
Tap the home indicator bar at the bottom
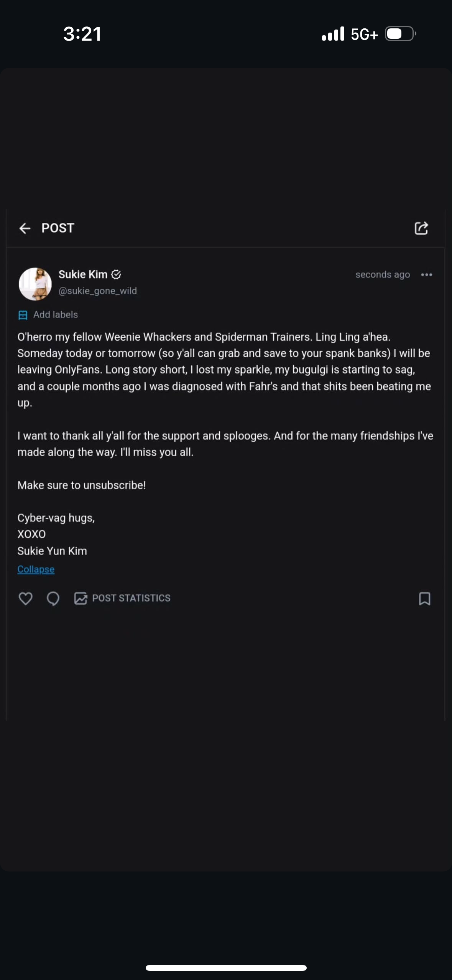[x=226, y=968]
